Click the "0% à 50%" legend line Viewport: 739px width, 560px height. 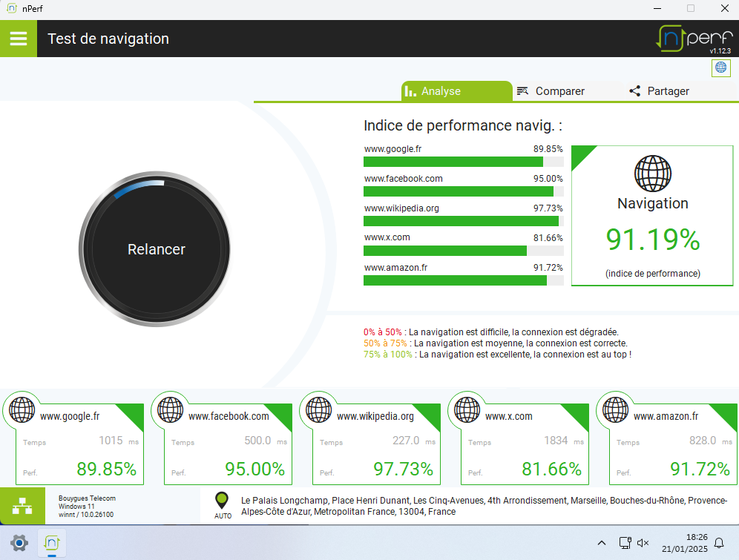point(490,332)
